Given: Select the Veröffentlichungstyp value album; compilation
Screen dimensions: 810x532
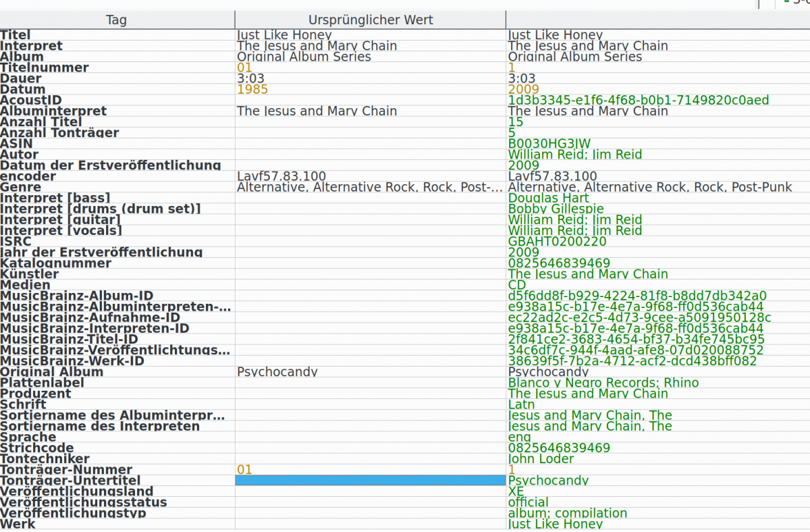Looking at the screenshot, I should pyautogui.click(x=567, y=513).
